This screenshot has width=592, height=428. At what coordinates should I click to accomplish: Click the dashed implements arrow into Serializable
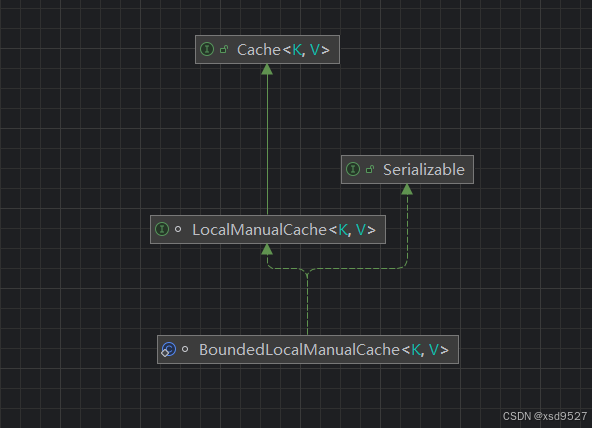[x=407, y=189]
